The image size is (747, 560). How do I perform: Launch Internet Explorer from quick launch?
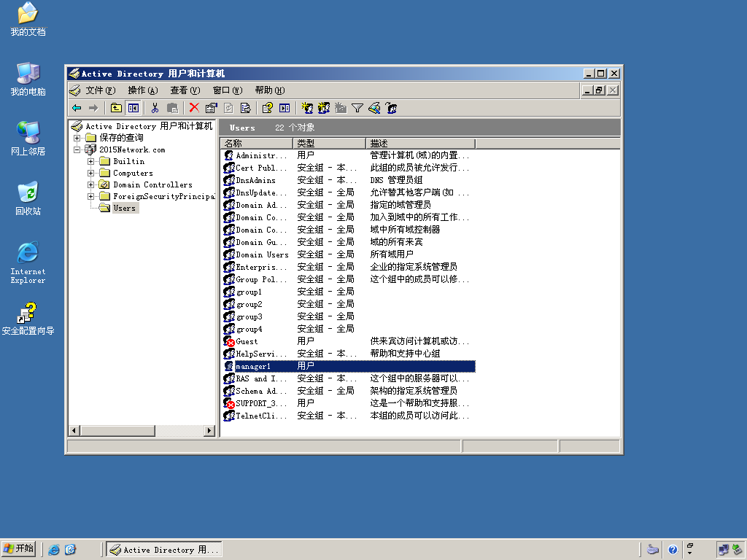coord(54,550)
